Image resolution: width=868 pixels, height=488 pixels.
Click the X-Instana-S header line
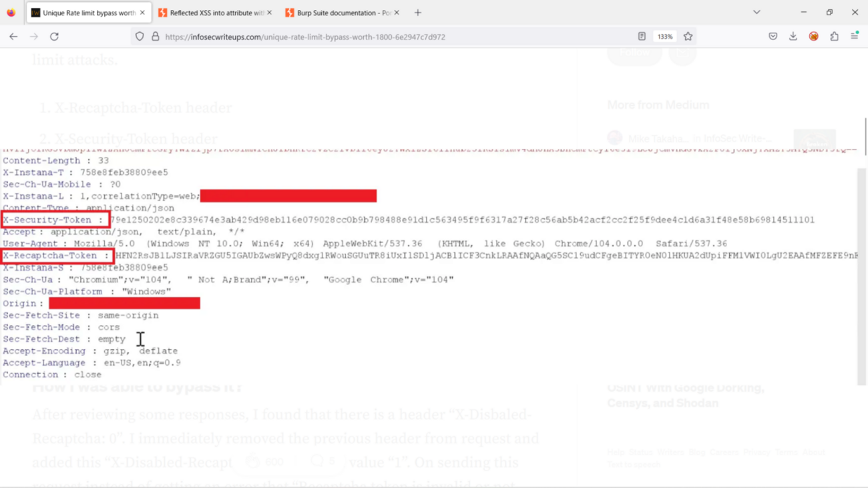click(85, 268)
